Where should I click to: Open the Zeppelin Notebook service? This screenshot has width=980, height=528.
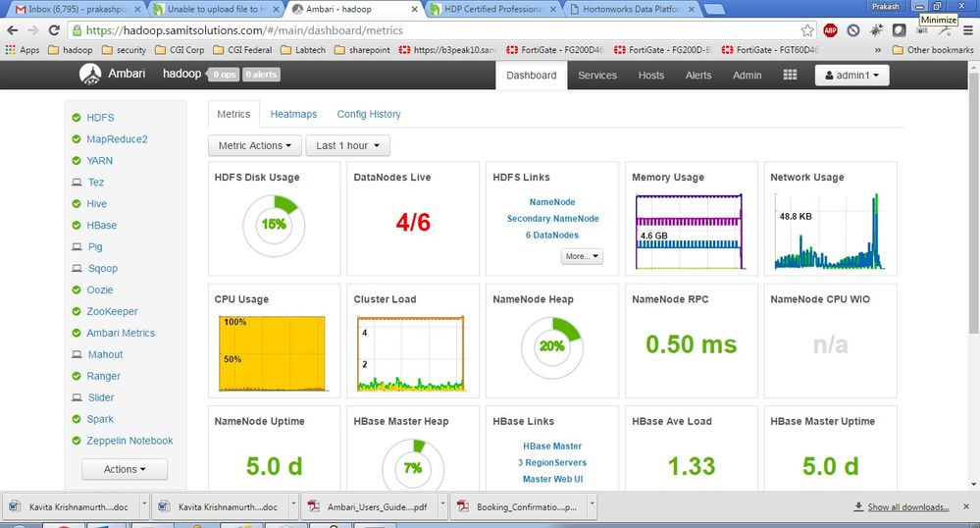[129, 441]
